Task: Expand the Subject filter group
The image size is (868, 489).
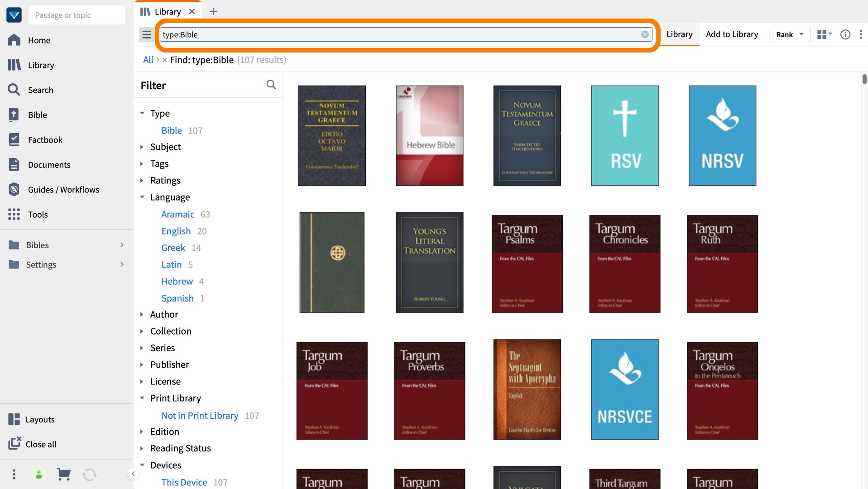Action: [x=142, y=147]
